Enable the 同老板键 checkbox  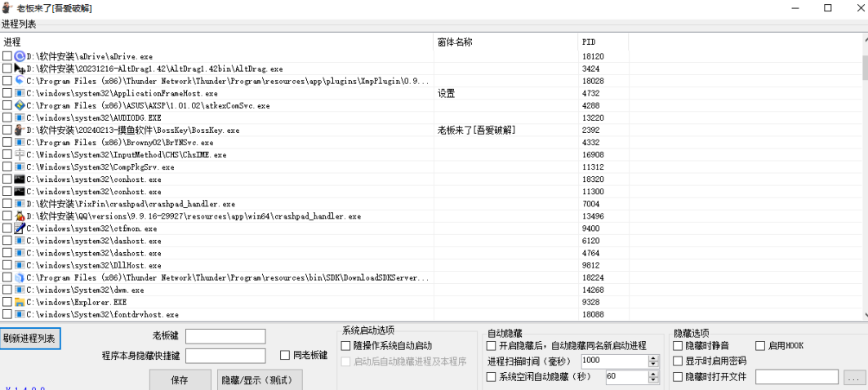[x=285, y=355]
